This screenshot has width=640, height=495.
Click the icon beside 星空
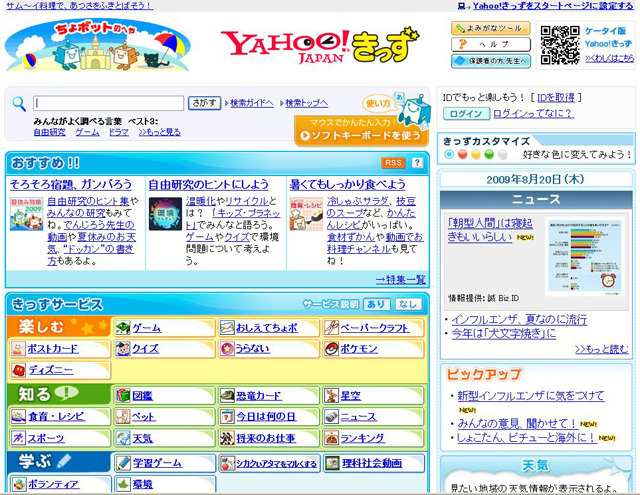[x=331, y=395]
